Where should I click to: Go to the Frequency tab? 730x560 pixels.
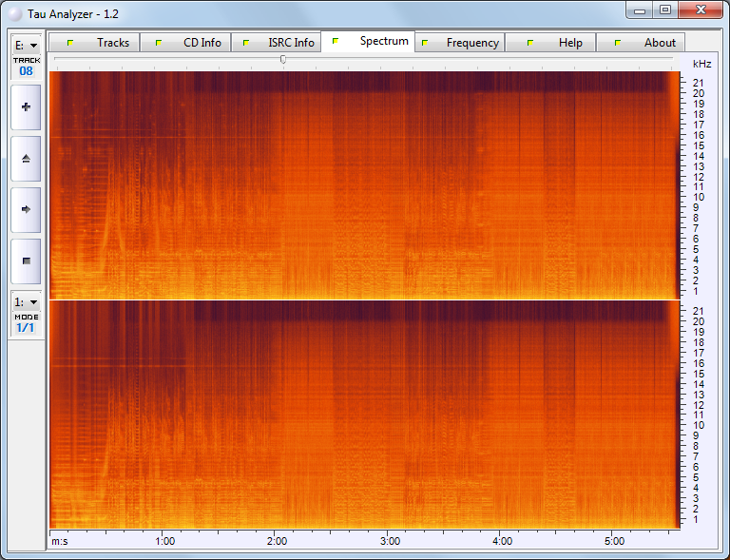pyautogui.click(x=460, y=43)
